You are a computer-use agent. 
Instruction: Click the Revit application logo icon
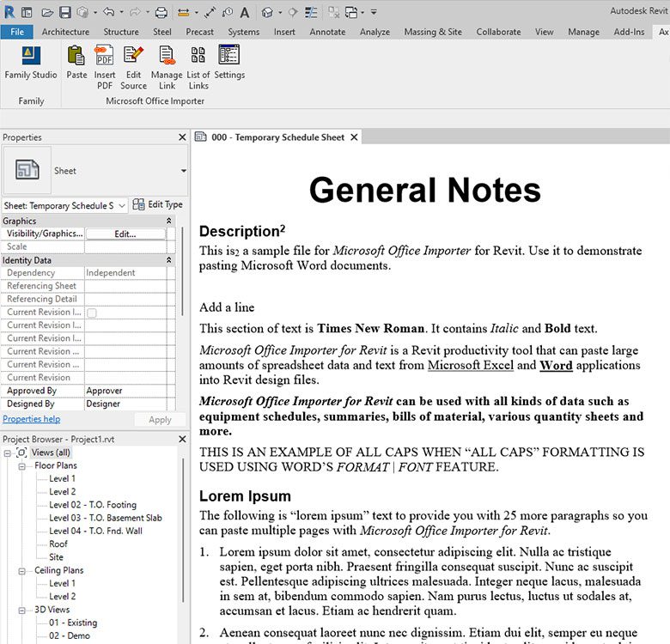tap(9, 12)
